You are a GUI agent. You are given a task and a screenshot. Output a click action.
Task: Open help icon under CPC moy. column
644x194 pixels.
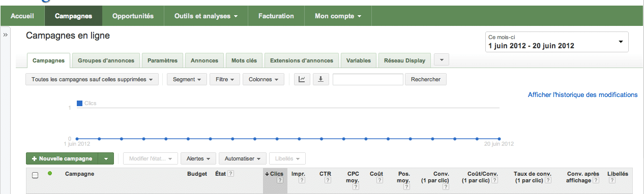click(x=356, y=187)
